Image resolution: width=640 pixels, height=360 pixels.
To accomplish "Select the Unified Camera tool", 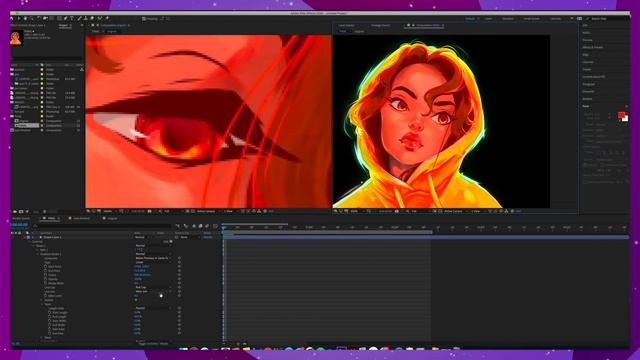I will 45,18.
